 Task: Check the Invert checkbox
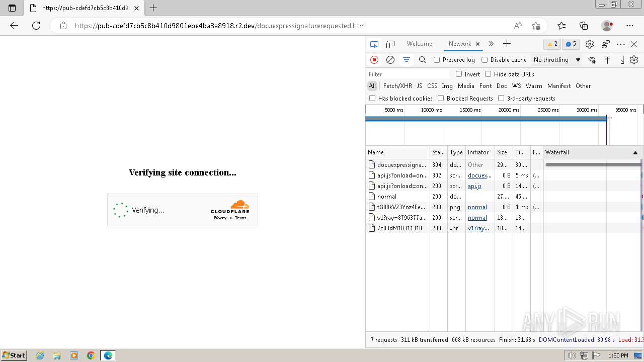coord(459,74)
